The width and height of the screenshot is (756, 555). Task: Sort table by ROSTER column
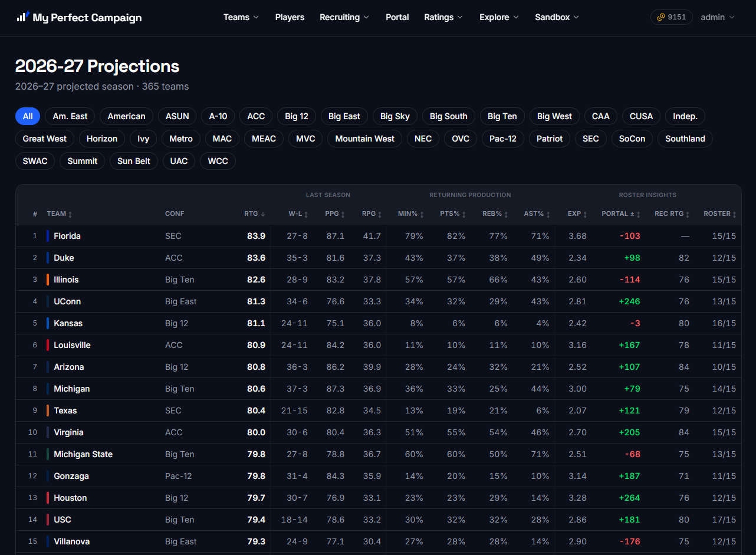pyautogui.click(x=720, y=214)
